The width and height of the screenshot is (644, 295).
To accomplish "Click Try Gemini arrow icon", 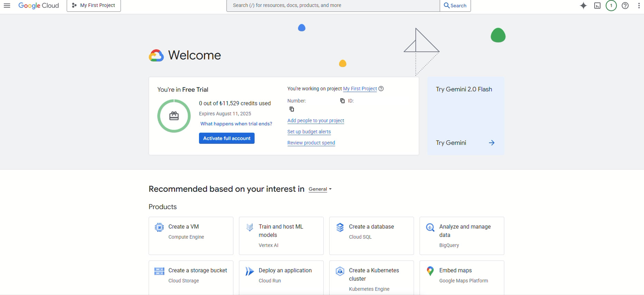I will 492,143.
